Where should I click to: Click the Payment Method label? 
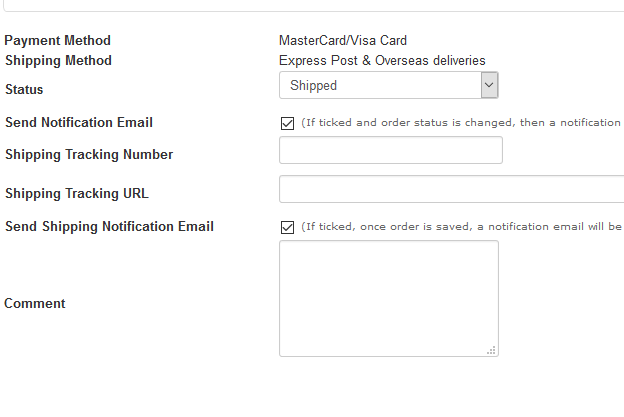point(57,41)
